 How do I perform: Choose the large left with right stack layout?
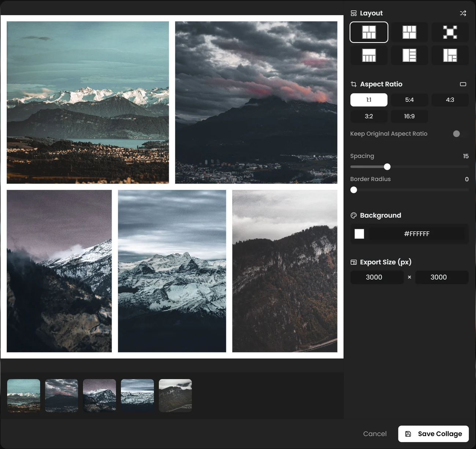click(409, 55)
